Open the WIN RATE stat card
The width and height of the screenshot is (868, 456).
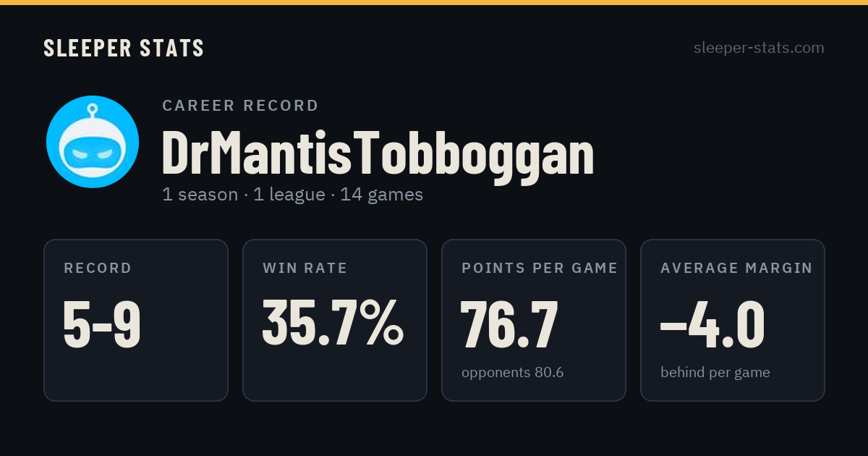pos(335,320)
